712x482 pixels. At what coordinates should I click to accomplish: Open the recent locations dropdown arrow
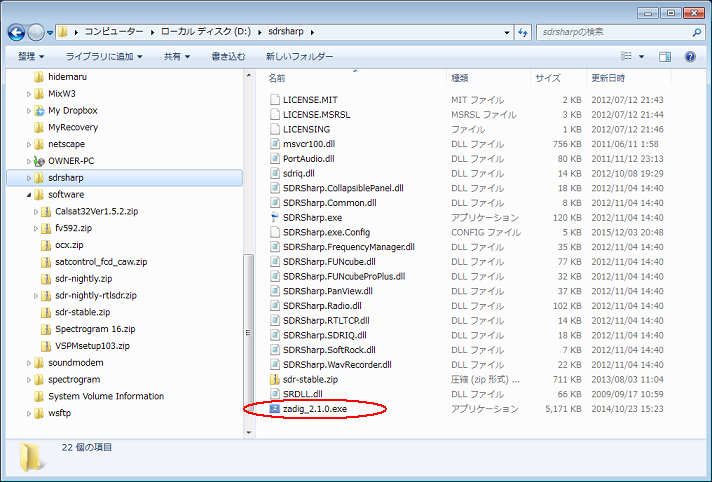50,33
